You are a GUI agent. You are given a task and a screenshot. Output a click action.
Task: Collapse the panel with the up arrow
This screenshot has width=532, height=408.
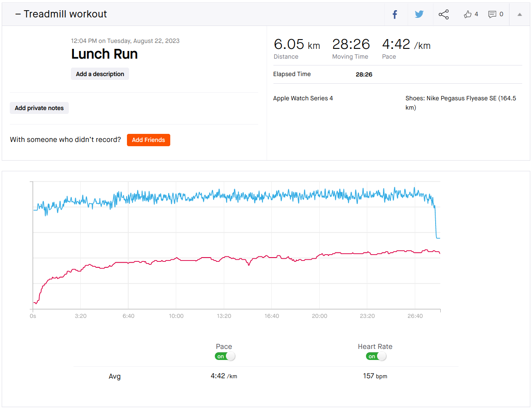click(x=519, y=14)
